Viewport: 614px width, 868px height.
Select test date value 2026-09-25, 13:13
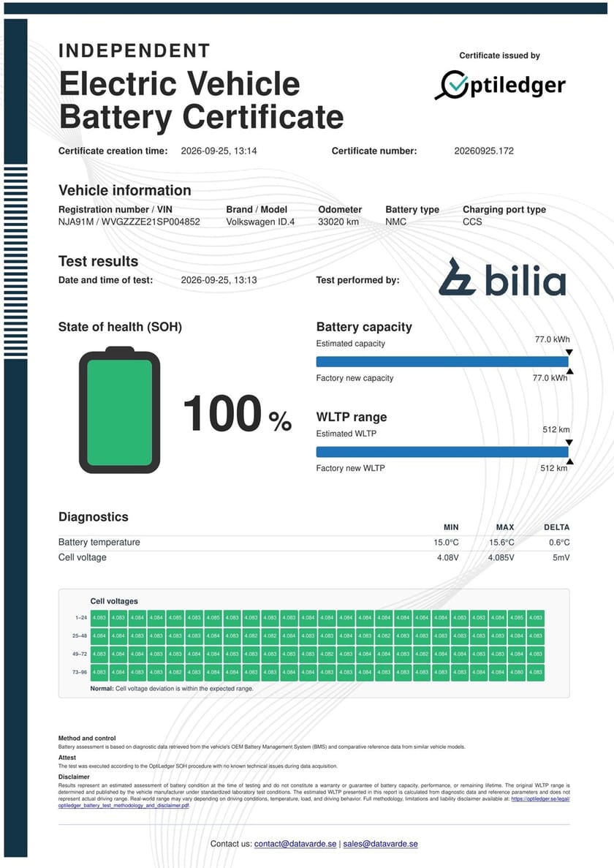(219, 279)
